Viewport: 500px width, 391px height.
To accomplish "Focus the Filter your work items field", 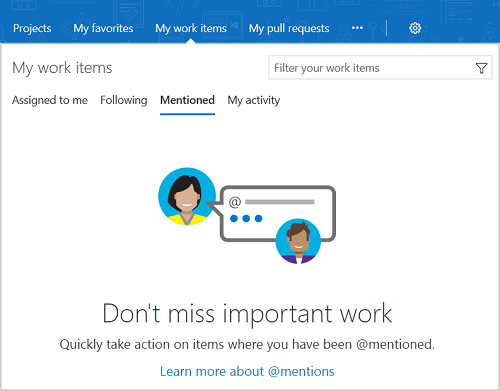I will (x=380, y=68).
